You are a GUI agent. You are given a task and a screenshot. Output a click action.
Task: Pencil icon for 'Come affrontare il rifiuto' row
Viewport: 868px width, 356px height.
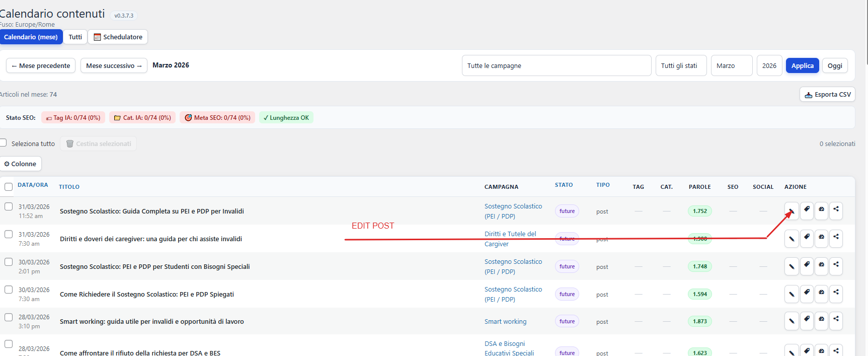coord(792,350)
